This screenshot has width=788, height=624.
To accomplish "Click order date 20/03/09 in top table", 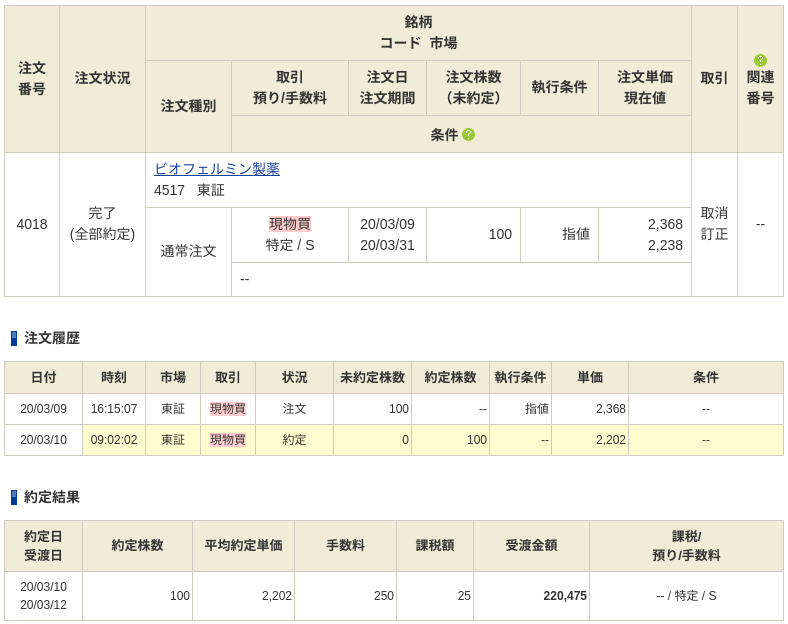I will point(387,224).
